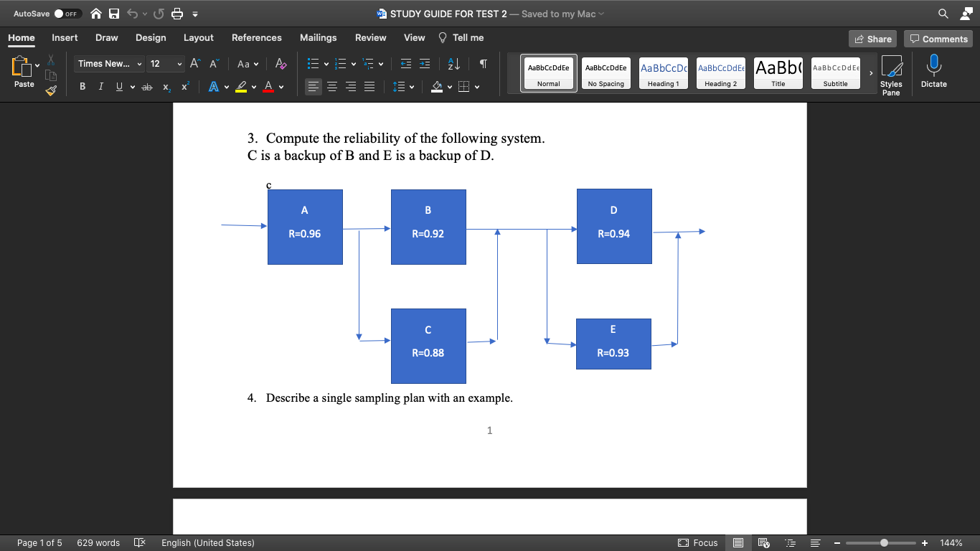Click the Undo arrow
The image size is (980, 551).
click(x=132, y=14)
